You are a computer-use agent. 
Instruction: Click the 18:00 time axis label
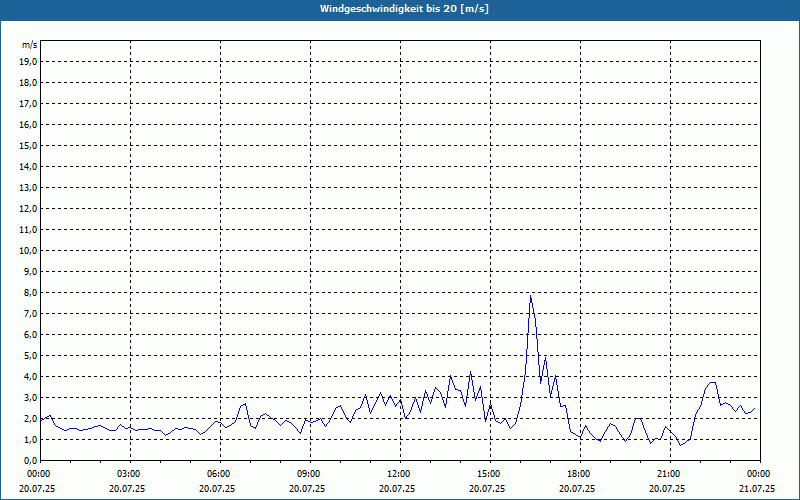pyautogui.click(x=580, y=474)
